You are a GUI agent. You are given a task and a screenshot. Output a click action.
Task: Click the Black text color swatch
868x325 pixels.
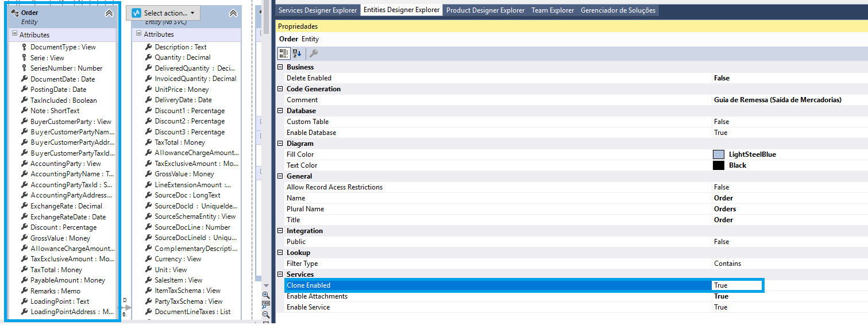[718, 165]
